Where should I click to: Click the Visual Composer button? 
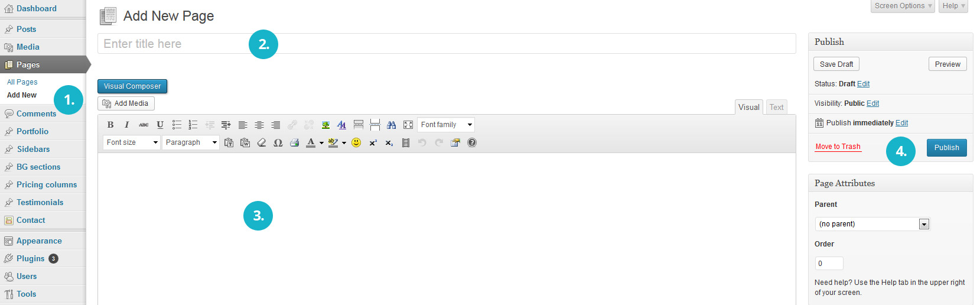pyautogui.click(x=132, y=86)
